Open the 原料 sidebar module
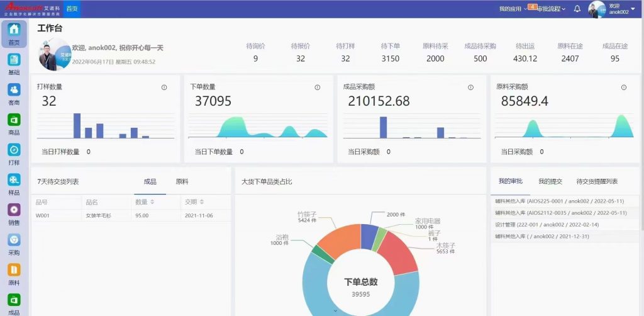Screen dimensions: 644x316 point(14,273)
